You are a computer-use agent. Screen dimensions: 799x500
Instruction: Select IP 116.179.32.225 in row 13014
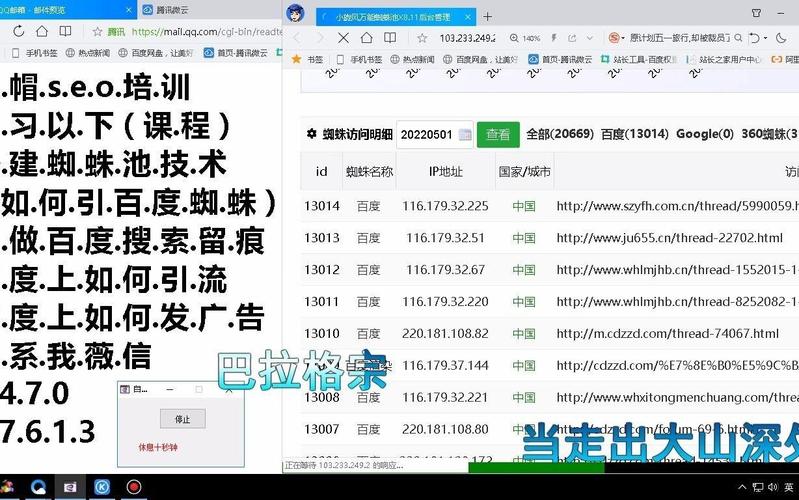pos(445,206)
